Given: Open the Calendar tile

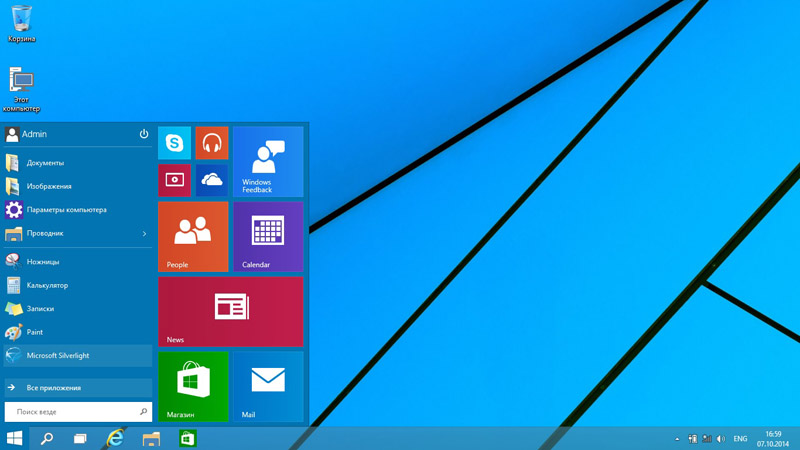Looking at the screenshot, I should 268,237.
